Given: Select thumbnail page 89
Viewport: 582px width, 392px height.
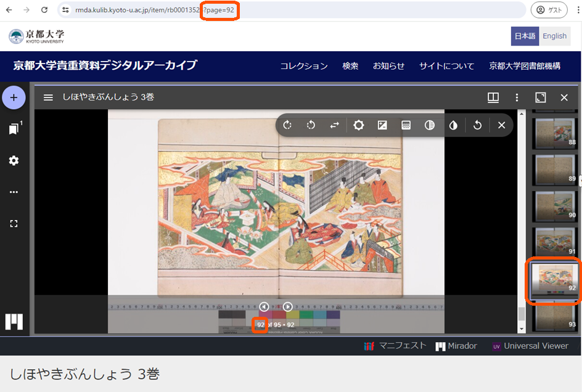Looking at the screenshot, I should [555, 169].
